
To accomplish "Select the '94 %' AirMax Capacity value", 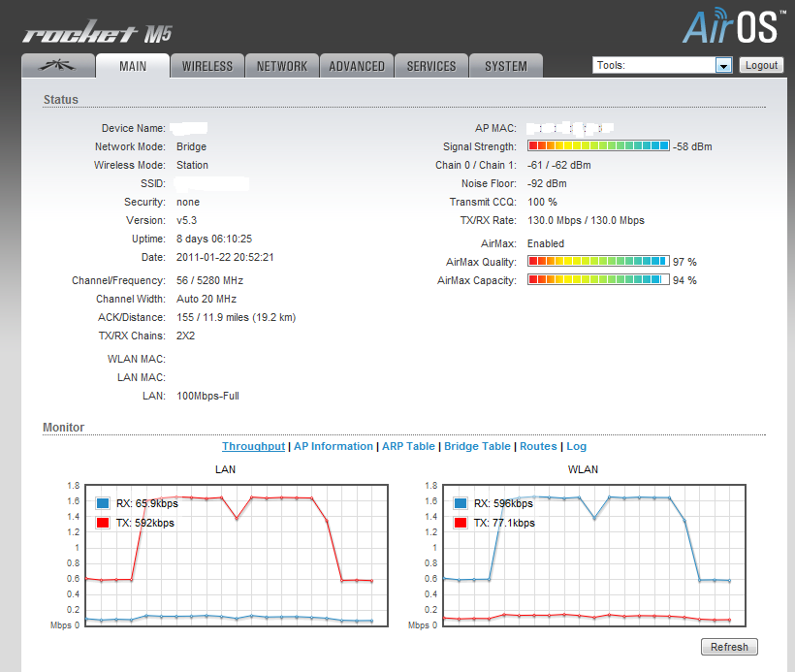I will [x=684, y=280].
